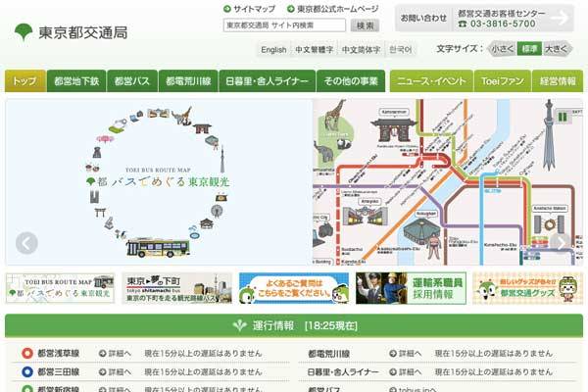The width and height of the screenshot is (588, 392).
Task: Click the white arrow in the customer center box
Action: tap(561, 18)
